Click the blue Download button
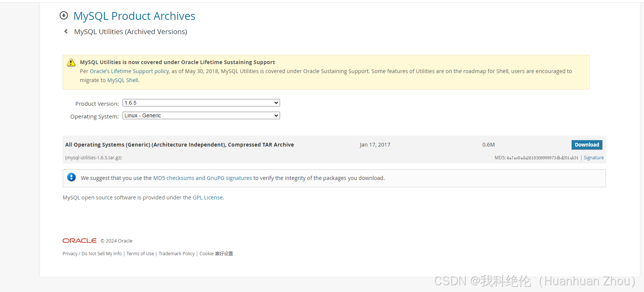This screenshot has width=644, height=292. [587, 145]
